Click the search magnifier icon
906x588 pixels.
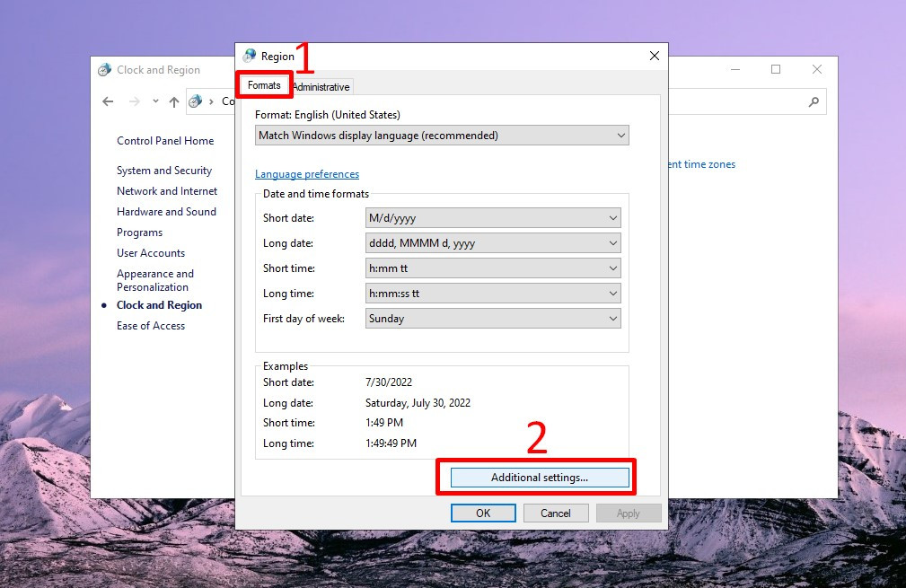(x=812, y=101)
